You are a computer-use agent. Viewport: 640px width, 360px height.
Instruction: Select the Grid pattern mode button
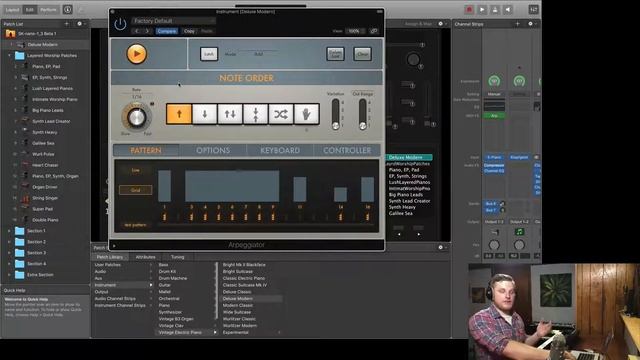coord(136,190)
